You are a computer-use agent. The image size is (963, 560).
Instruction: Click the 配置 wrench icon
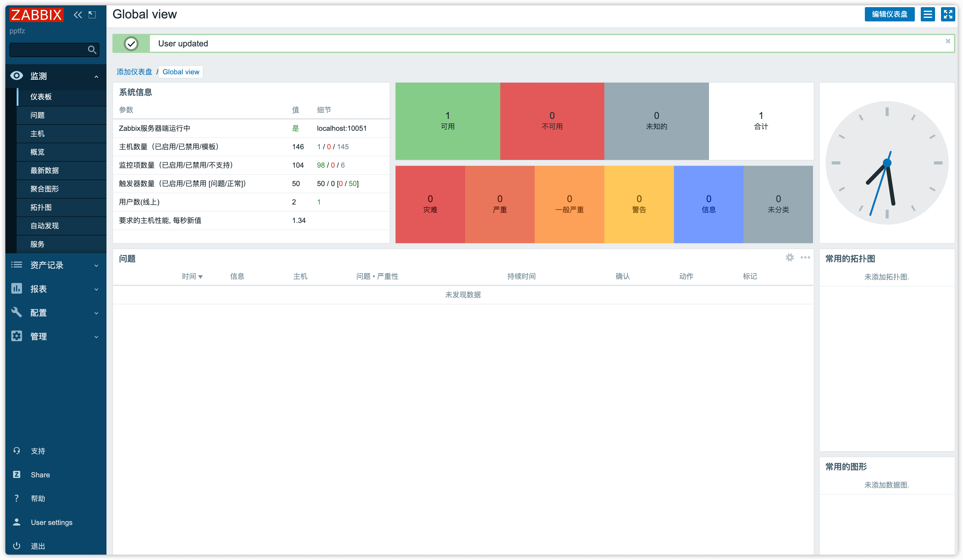pos(16,312)
